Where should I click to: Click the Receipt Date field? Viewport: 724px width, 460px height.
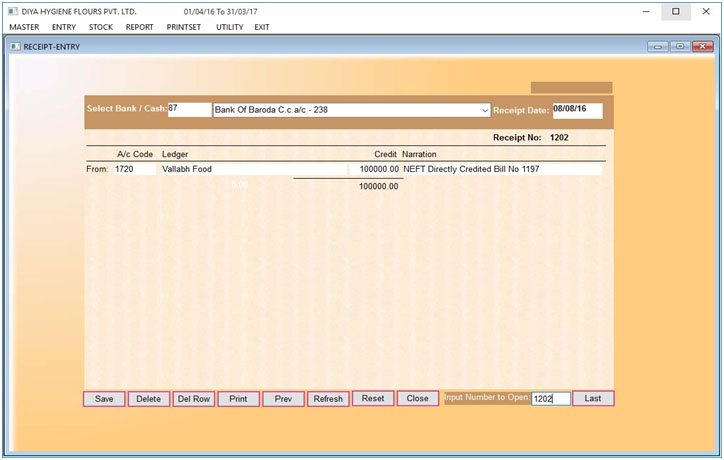pos(577,110)
